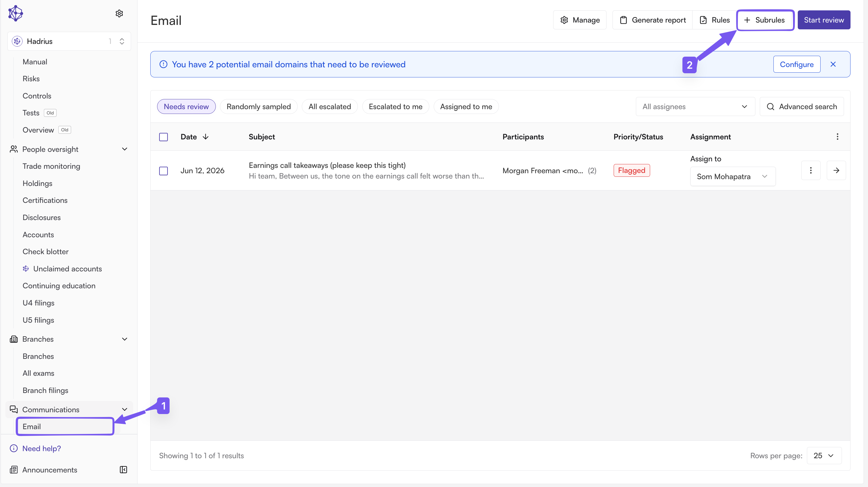Switch to Assigned to me tab
868x487 pixels.
(x=466, y=106)
